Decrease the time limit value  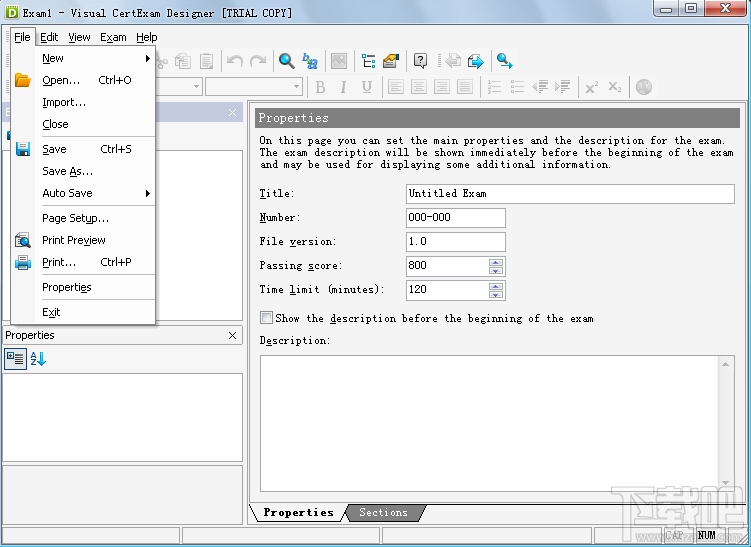pos(496,295)
